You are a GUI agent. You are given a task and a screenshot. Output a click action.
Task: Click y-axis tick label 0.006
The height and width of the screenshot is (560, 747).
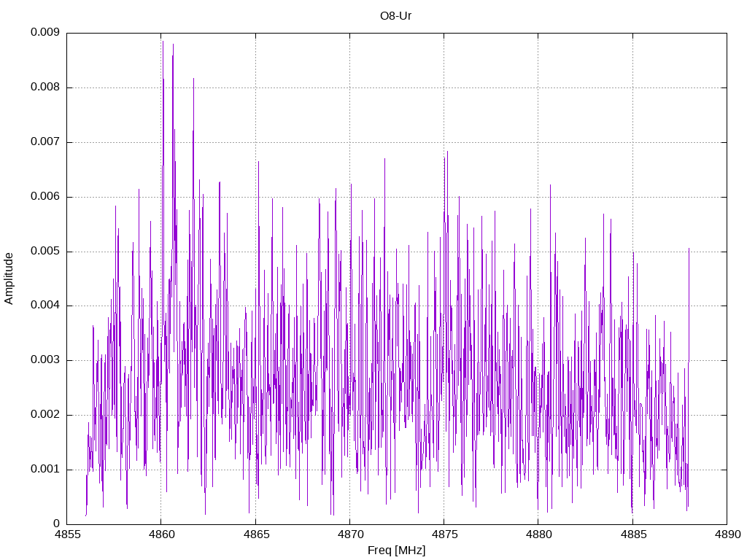[x=45, y=196]
